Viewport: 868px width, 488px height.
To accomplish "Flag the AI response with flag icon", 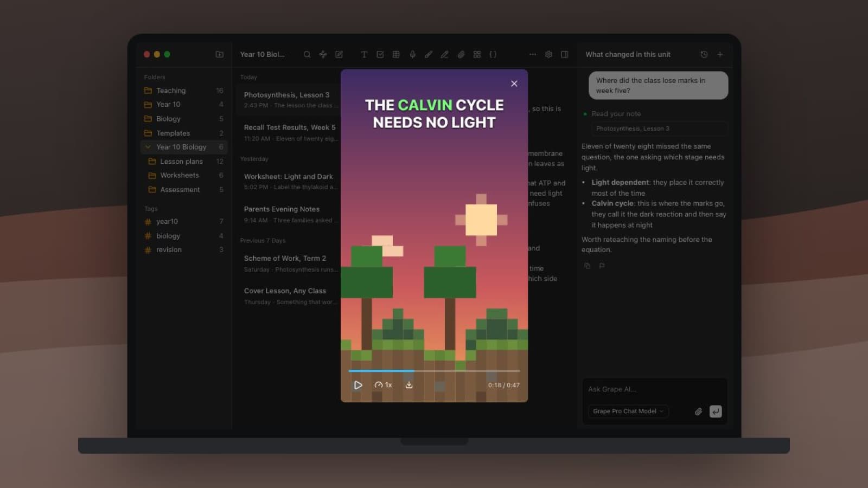I will point(602,266).
